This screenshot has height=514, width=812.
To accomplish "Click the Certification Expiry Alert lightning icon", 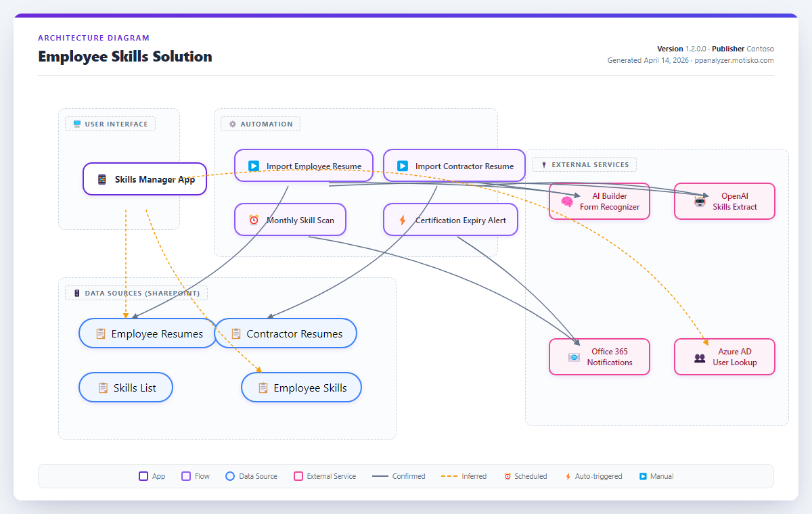I will (x=403, y=220).
